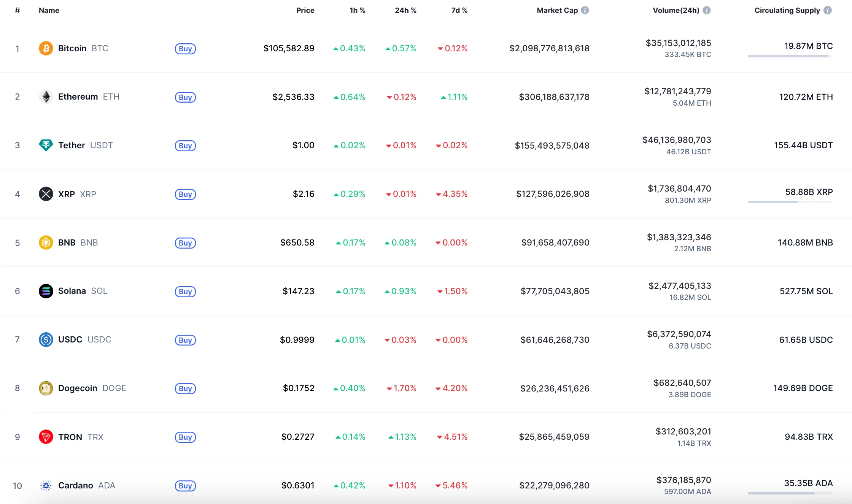Click the Circulating Supply info icon

pos(827,10)
